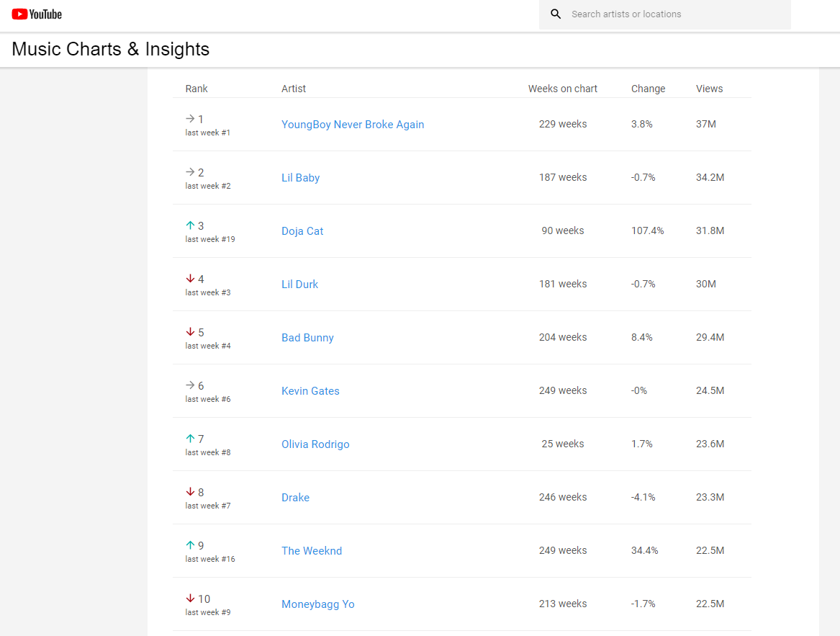This screenshot has height=636, width=840.
Task: Click the Change column header
Action: [x=648, y=89]
